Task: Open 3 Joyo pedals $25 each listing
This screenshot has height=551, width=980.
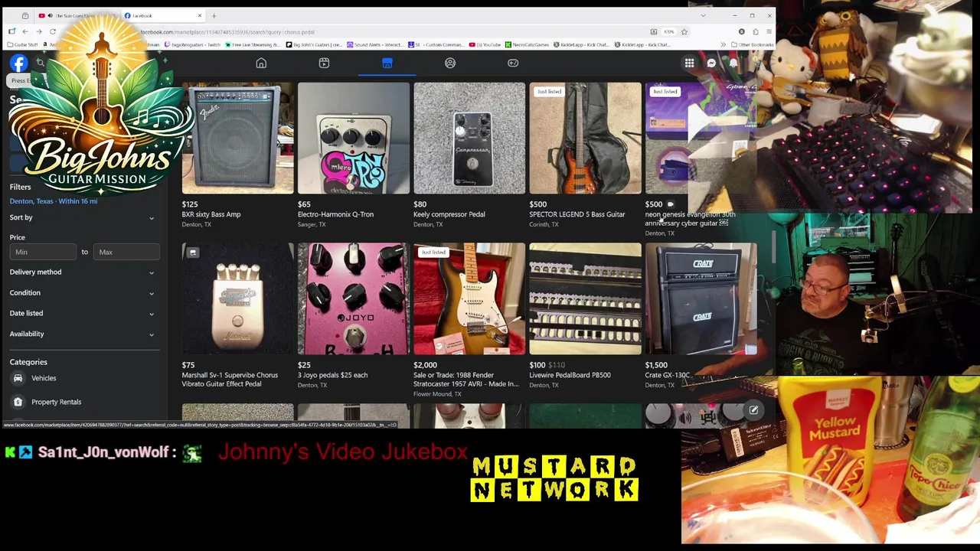Action: point(332,375)
